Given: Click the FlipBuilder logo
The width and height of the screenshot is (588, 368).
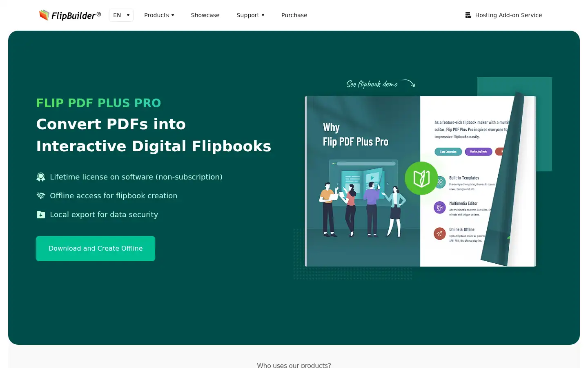Looking at the screenshot, I should click(x=70, y=15).
